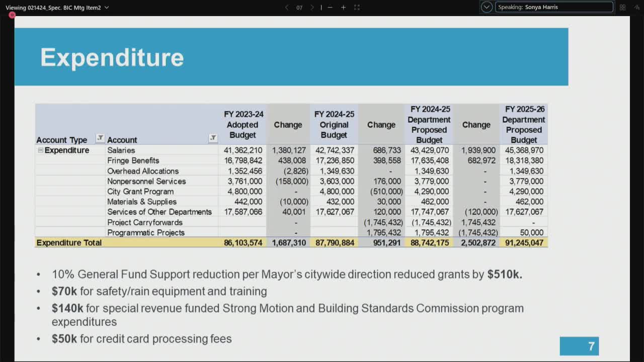Open the Account column filter
The width and height of the screenshot is (644, 362).
(x=213, y=138)
